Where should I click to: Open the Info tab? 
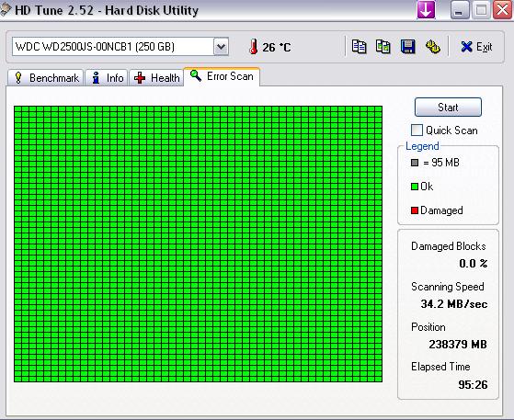click(107, 78)
